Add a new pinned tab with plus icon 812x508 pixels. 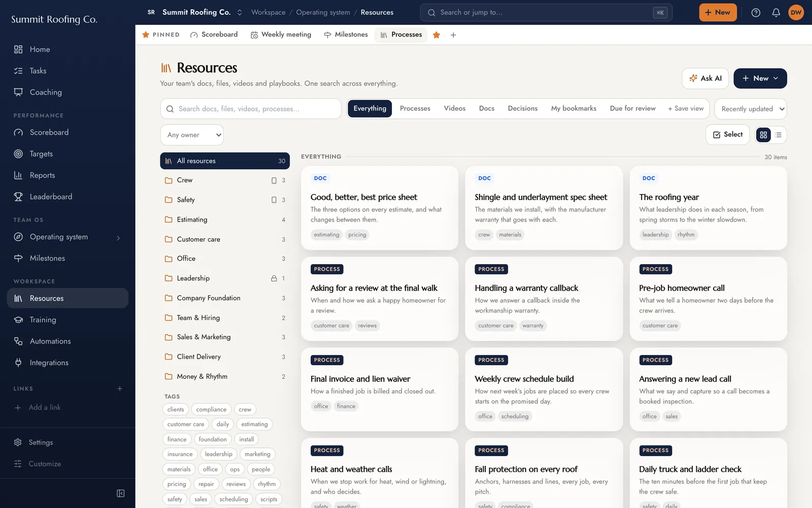point(453,35)
